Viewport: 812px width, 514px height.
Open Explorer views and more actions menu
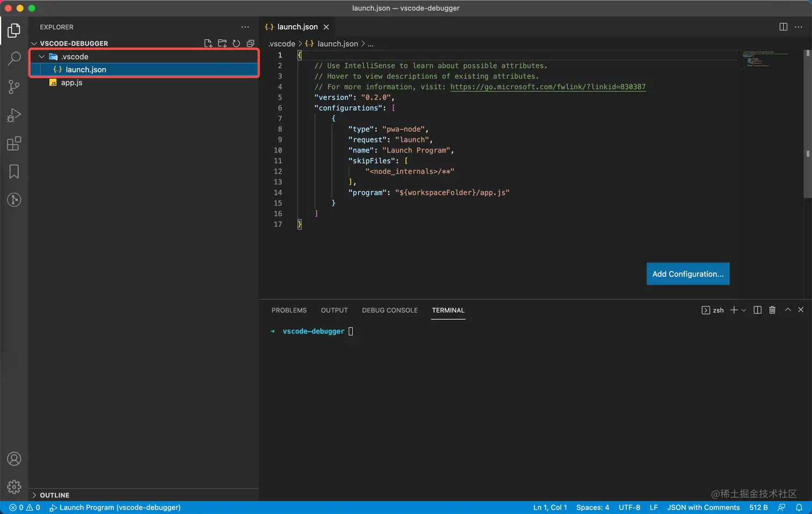click(245, 27)
